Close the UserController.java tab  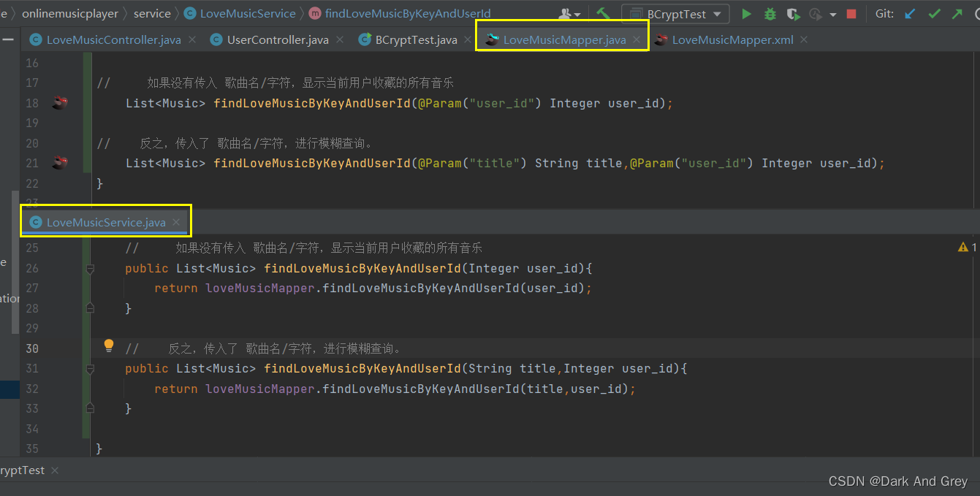pyautogui.click(x=341, y=39)
